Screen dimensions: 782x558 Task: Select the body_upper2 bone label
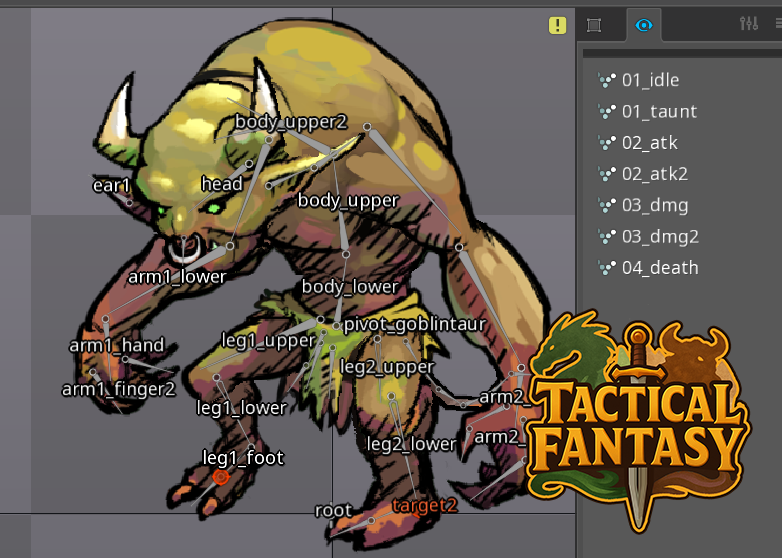tap(291, 122)
